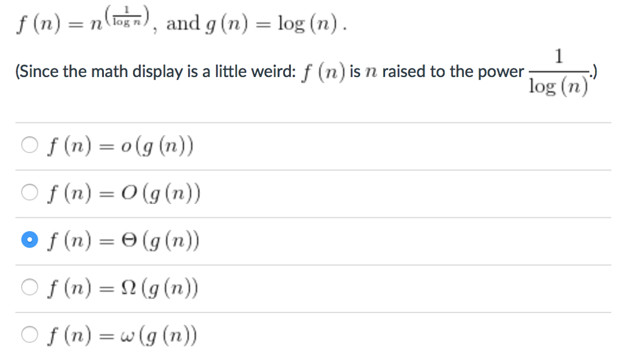Click the Omega(g(n)) option label text
Image resolution: width=622 pixels, height=364 pixels.
click(121, 287)
